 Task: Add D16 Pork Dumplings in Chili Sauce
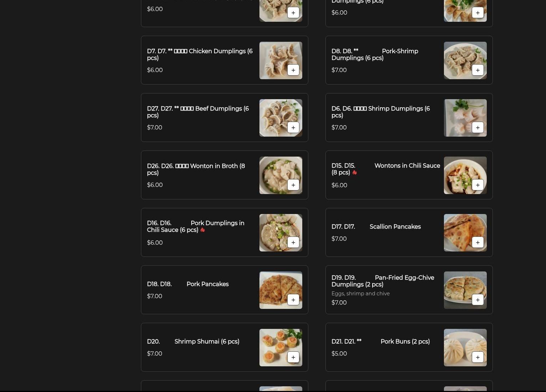[x=293, y=242]
